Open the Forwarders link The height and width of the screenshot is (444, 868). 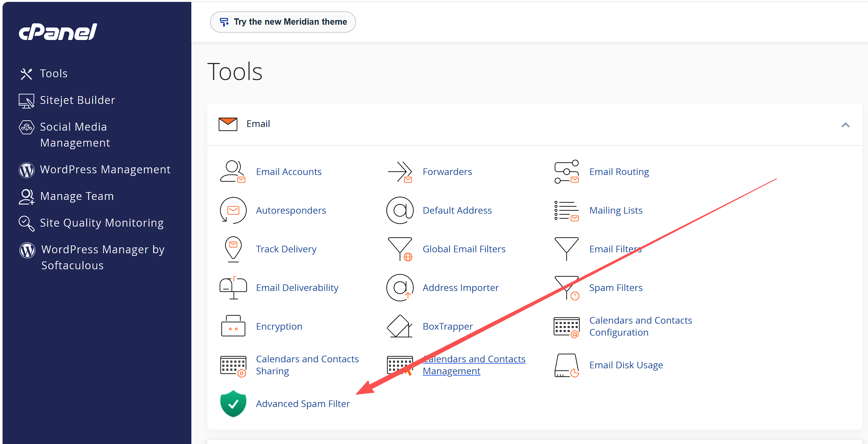point(447,172)
